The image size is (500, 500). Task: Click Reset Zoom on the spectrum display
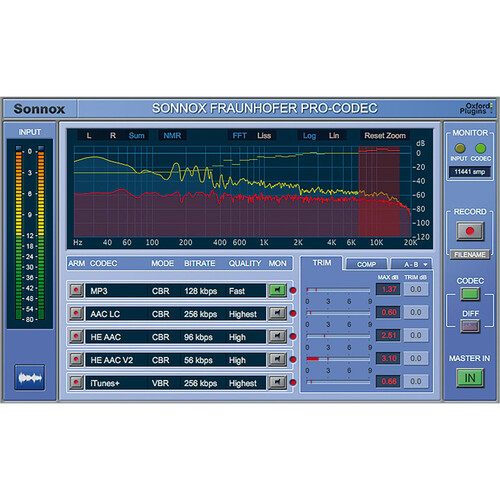(385, 136)
